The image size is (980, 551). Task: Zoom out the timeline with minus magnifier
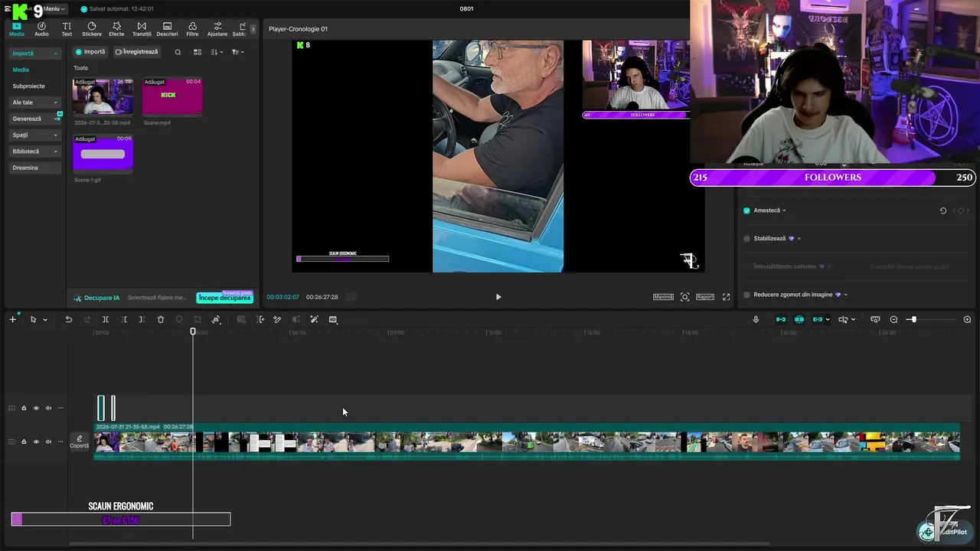coord(893,319)
